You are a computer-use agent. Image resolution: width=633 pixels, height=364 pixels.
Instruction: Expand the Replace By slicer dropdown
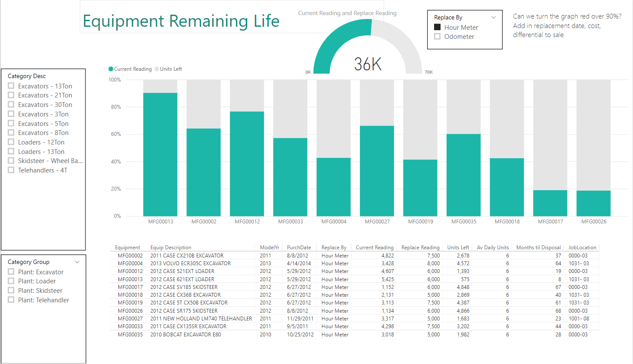tap(494, 17)
